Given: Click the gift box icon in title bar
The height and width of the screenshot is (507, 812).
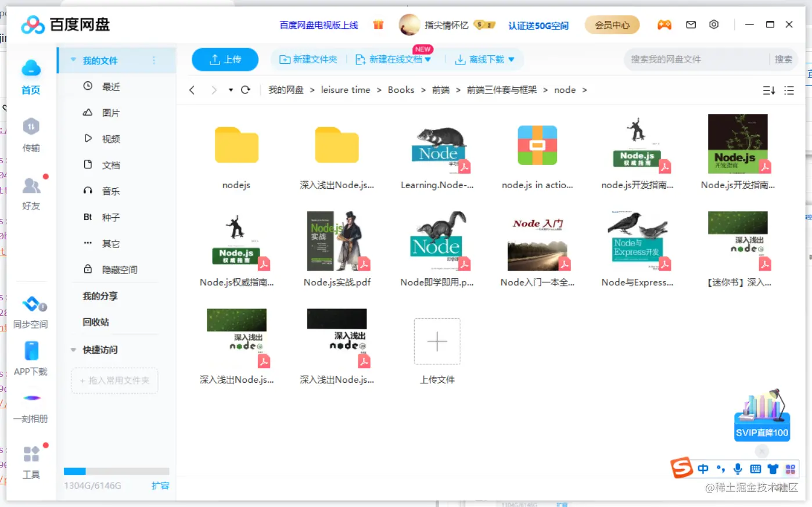Looking at the screenshot, I should pos(378,24).
